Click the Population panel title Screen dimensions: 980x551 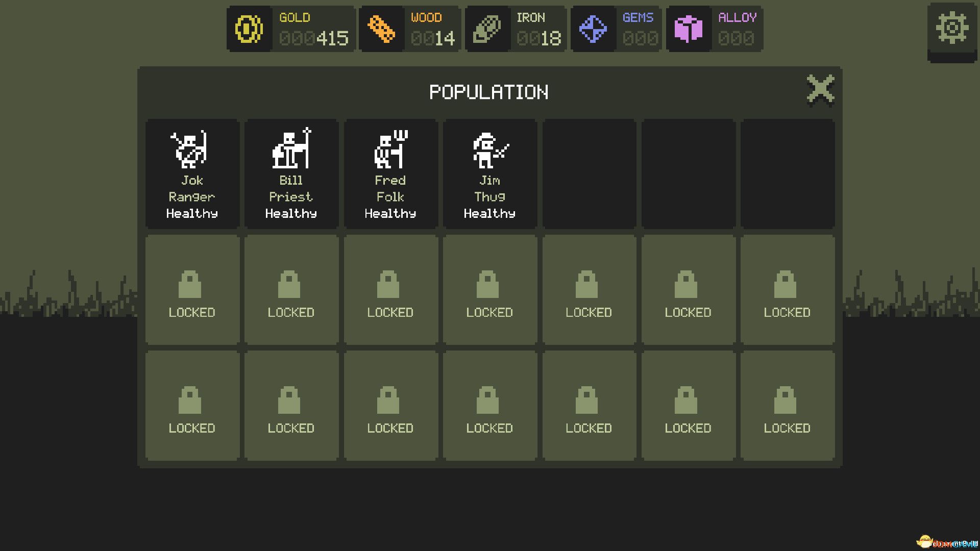(489, 92)
